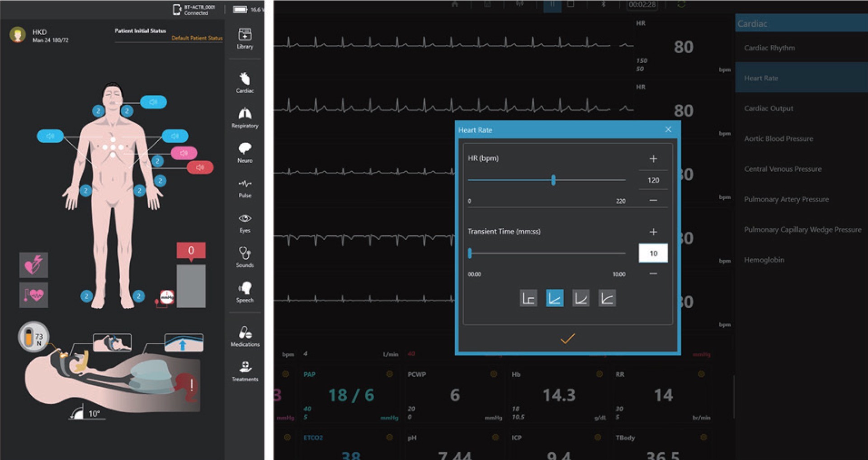The width and height of the screenshot is (868, 460).
Task: Click the pulse strength box showing 0
Action: [x=191, y=250]
